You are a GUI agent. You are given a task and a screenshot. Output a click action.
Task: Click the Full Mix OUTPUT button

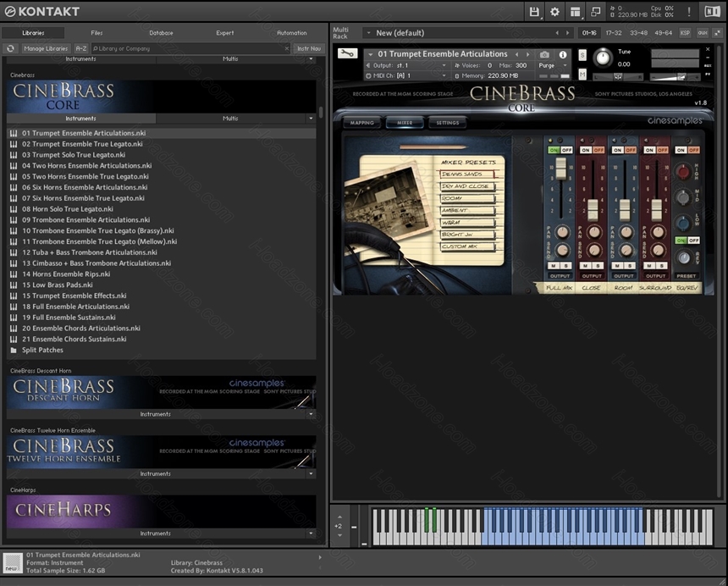[560, 276]
